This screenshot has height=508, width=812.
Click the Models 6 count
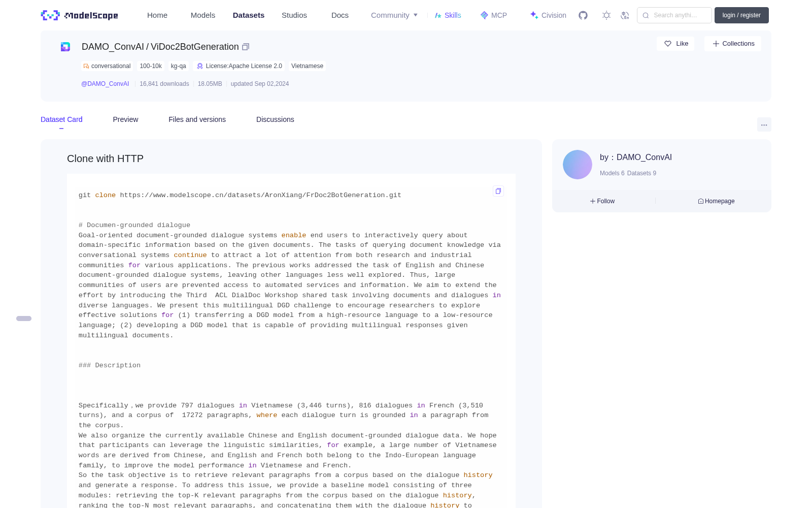pyautogui.click(x=612, y=173)
